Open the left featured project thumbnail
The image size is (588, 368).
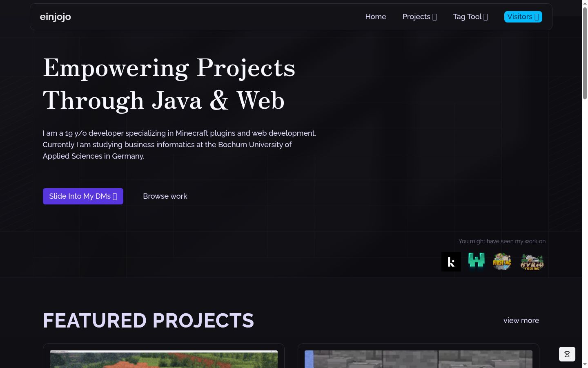[x=164, y=359]
